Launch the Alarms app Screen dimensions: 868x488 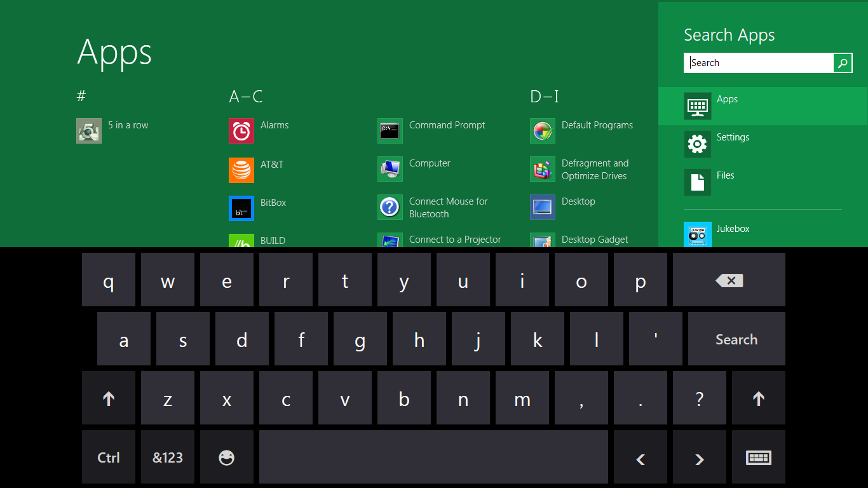point(275,125)
